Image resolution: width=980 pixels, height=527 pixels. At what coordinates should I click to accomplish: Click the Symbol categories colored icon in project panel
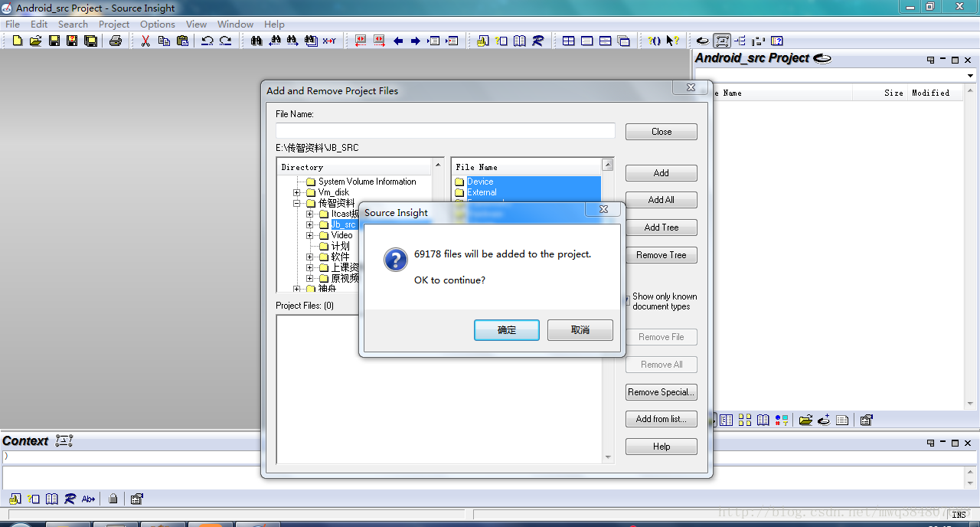tap(782, 420)
